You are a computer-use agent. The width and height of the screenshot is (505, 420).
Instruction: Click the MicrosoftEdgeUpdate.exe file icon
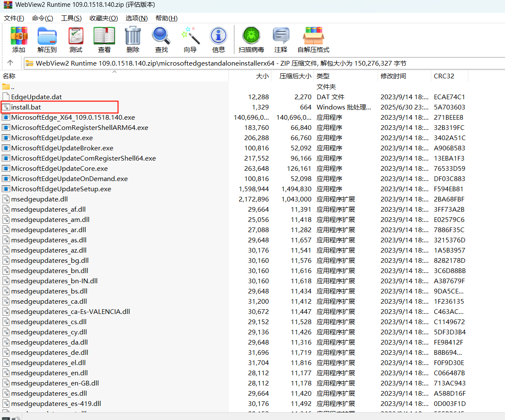pyautogui.click(x=6, y=138)
